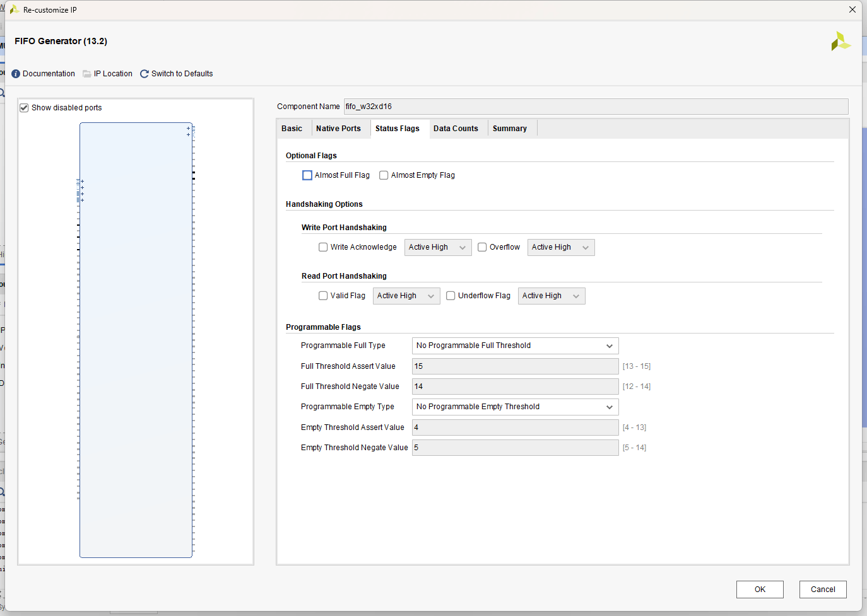Screen dimensions: 867x616
Task: Expand the Overflow Active High dropdown
Action: 560,247
